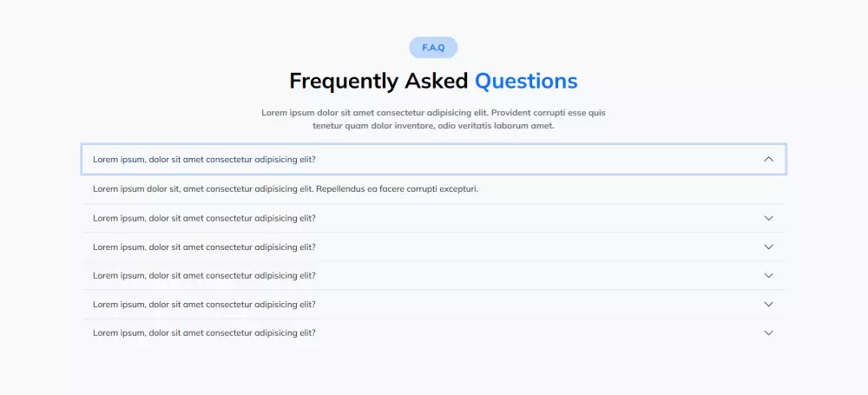Collapse the first FAQ using its up chevron

coord(768,159)
